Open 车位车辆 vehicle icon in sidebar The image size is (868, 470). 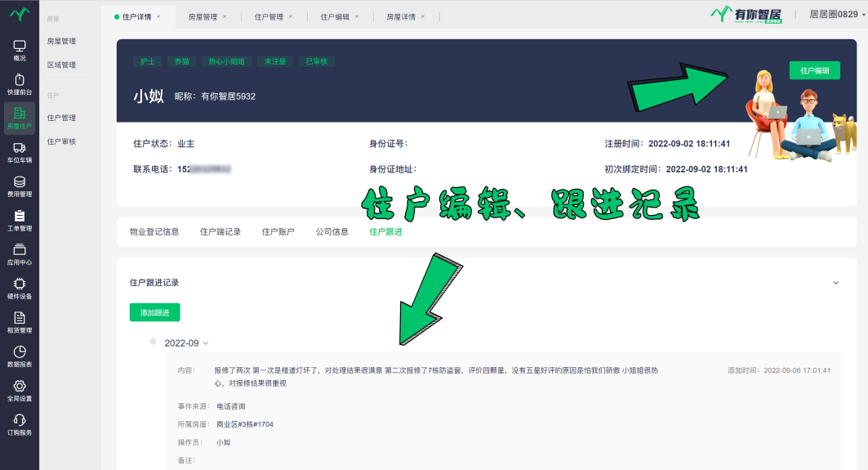19,148
